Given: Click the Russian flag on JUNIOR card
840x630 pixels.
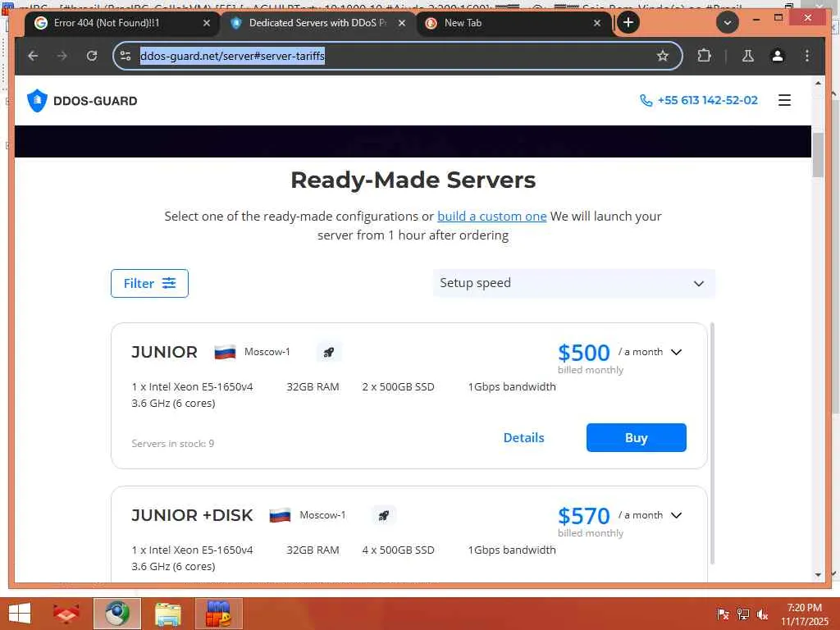Looking at the screenshot, I should click(225, 352).
